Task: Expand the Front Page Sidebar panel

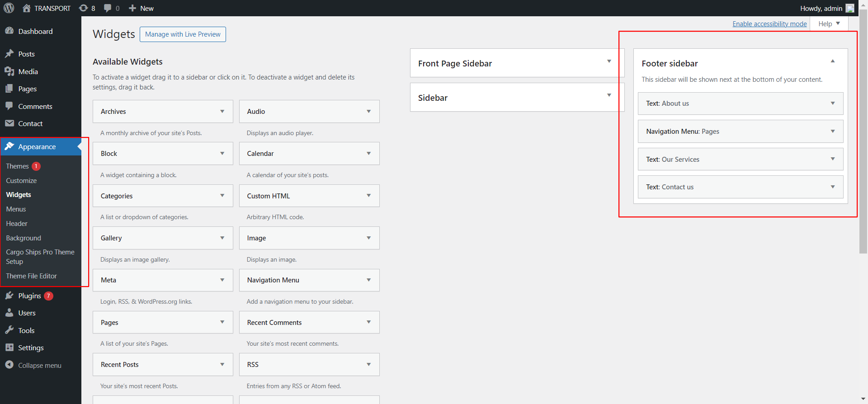Action: tap(609, 61)
